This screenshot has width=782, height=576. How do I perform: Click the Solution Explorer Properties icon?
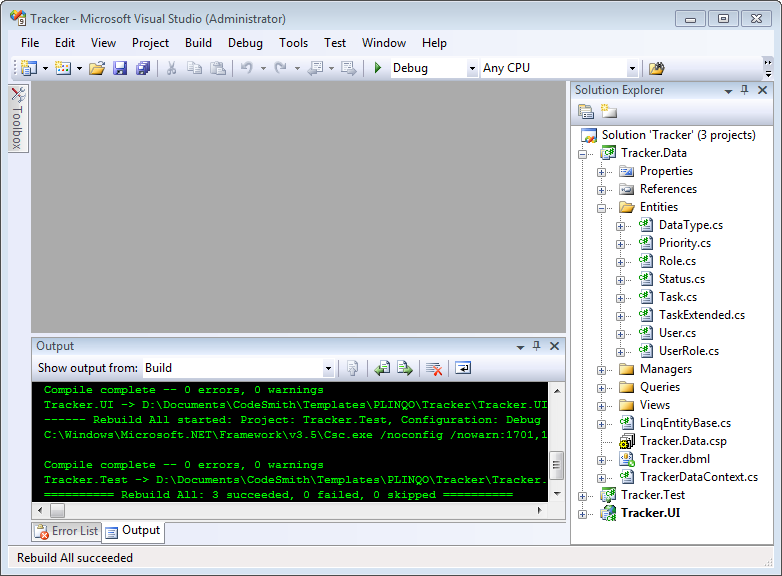click(586, 112)
